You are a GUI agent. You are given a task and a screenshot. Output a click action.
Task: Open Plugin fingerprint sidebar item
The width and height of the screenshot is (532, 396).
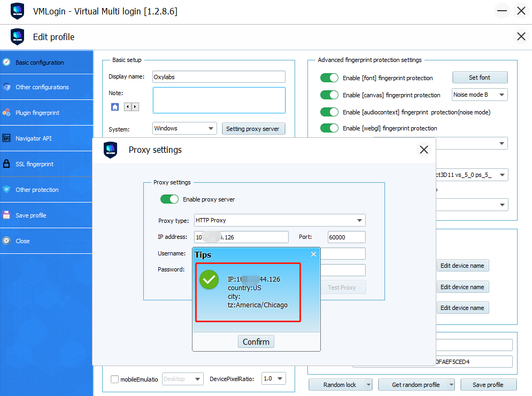(46, 113)
